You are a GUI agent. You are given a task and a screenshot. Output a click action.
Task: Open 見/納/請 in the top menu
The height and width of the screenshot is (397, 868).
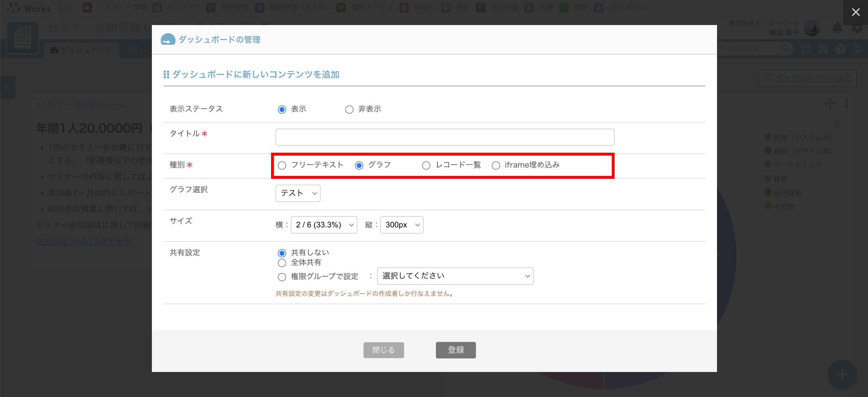498,7
